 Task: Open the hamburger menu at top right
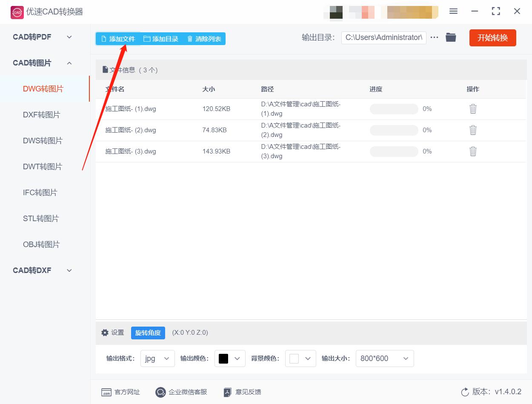(453, 11)
